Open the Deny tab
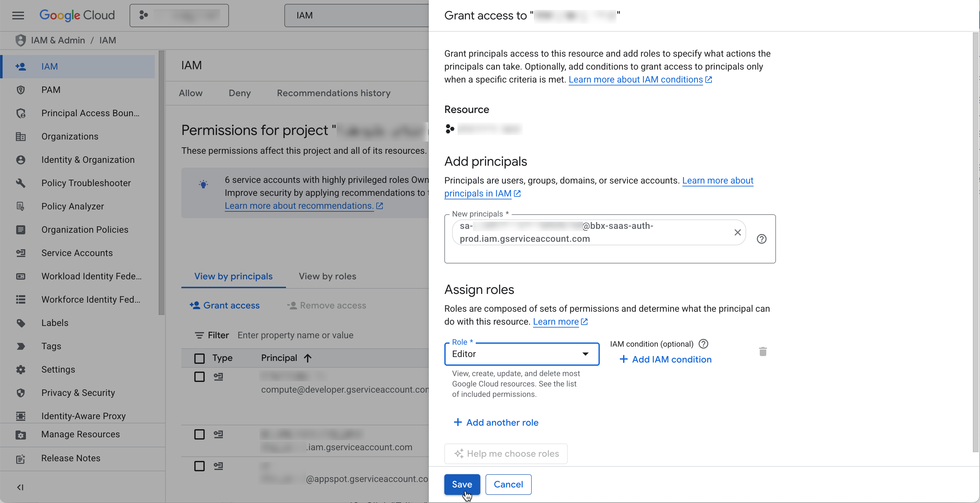 (x=239, y=93)
